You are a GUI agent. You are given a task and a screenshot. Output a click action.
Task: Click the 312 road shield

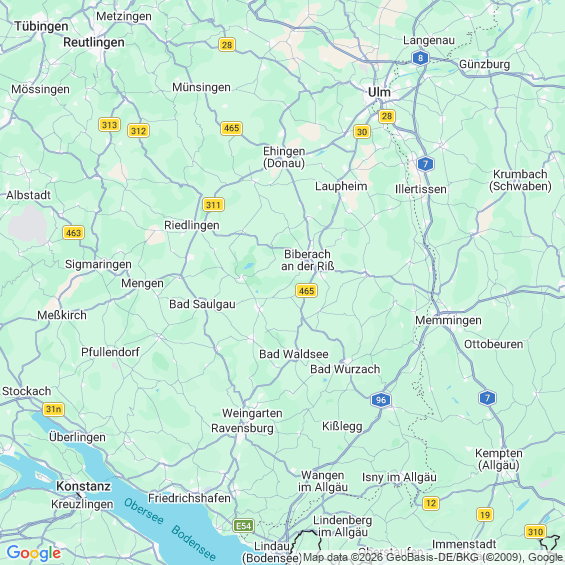138,131
